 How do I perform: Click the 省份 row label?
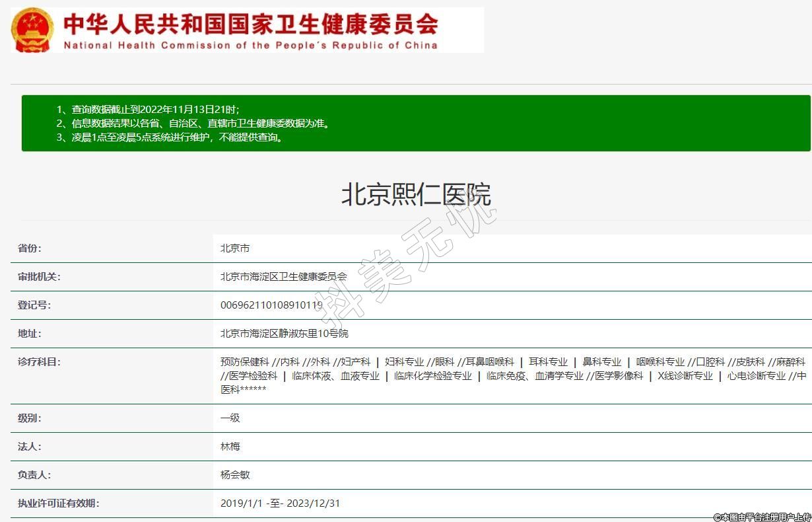(29, 248)
